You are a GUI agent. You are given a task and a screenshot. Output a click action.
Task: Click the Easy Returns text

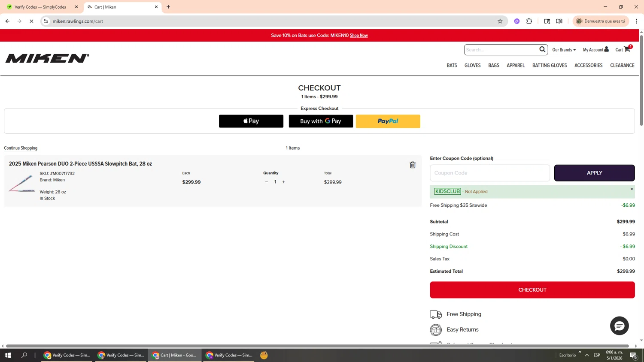[462, 330]
